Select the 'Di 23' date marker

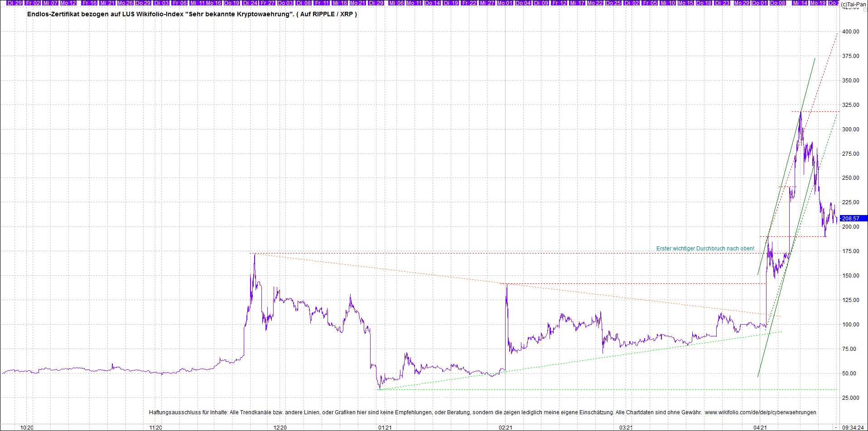722,3
